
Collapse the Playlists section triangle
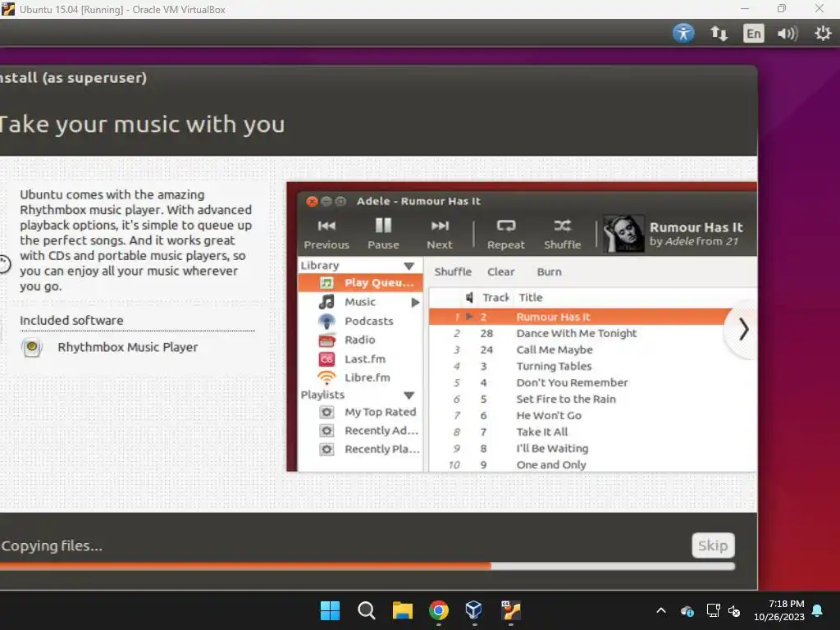(409, 395)
